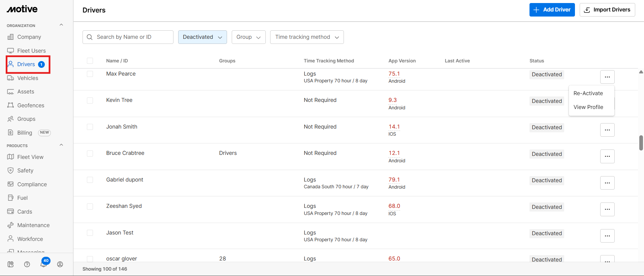Viewport: 644px width, 276px height.
Task: Open the help question mark icon
Action: tap(27, 264)
